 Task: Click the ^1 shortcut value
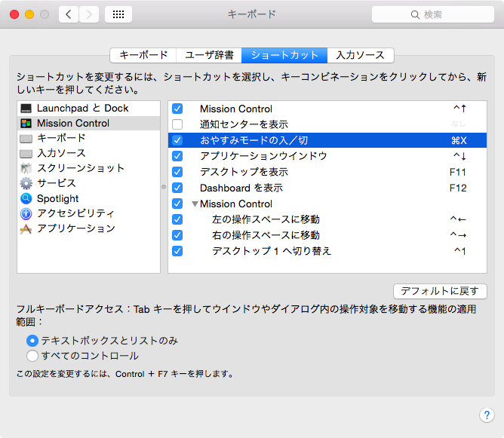point(459,251)
